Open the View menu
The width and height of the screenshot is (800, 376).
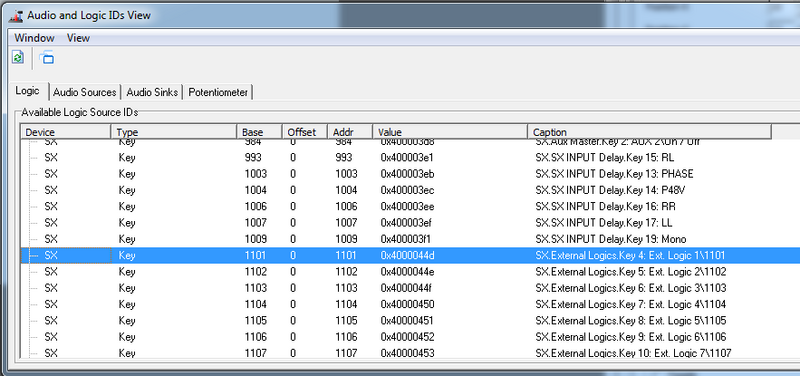pos(78,38)
